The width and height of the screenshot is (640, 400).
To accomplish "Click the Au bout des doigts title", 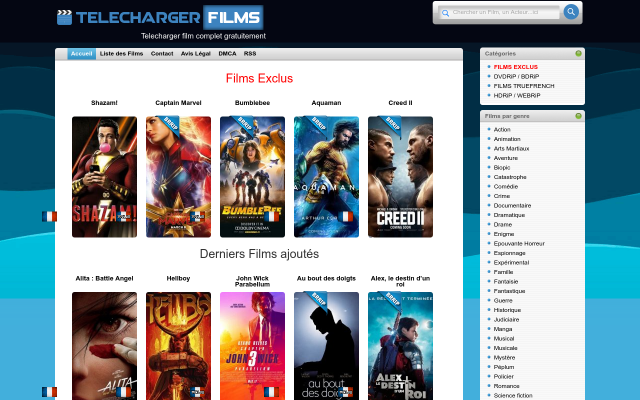I will point(326,278).
